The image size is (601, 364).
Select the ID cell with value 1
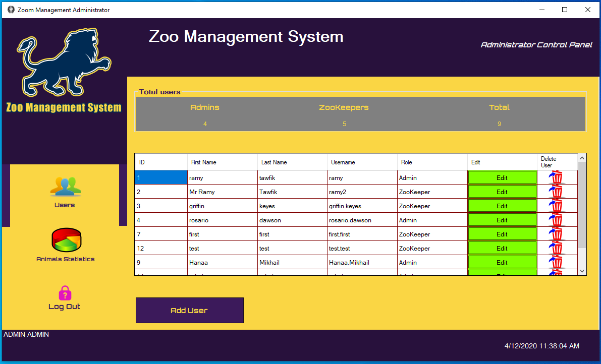(161, 178)
